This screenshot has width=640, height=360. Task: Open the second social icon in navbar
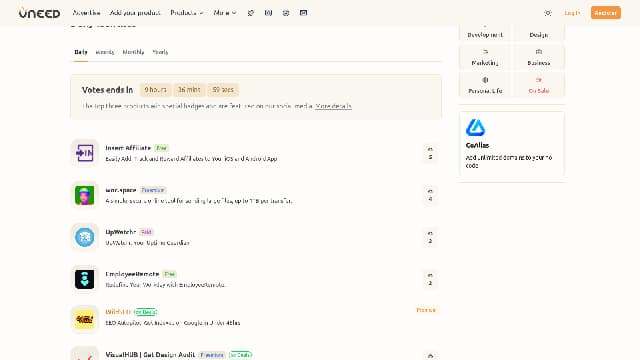click(268, 13)
